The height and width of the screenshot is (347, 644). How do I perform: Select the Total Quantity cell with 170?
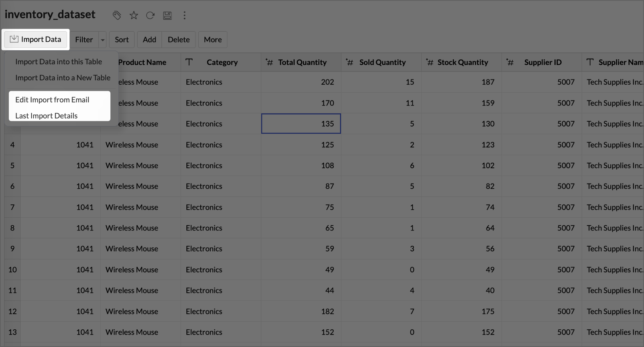pos(301,103)
